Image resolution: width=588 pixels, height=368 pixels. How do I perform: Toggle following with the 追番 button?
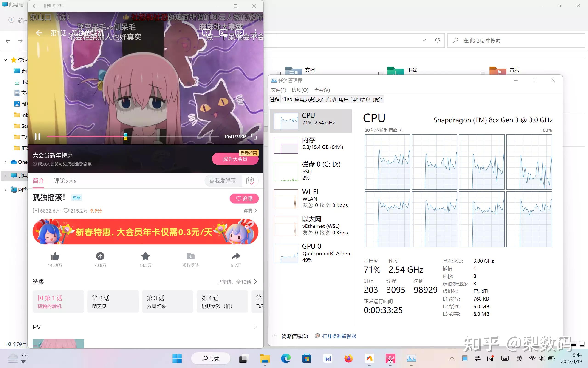pyautogui.click(x=244, y=198)
